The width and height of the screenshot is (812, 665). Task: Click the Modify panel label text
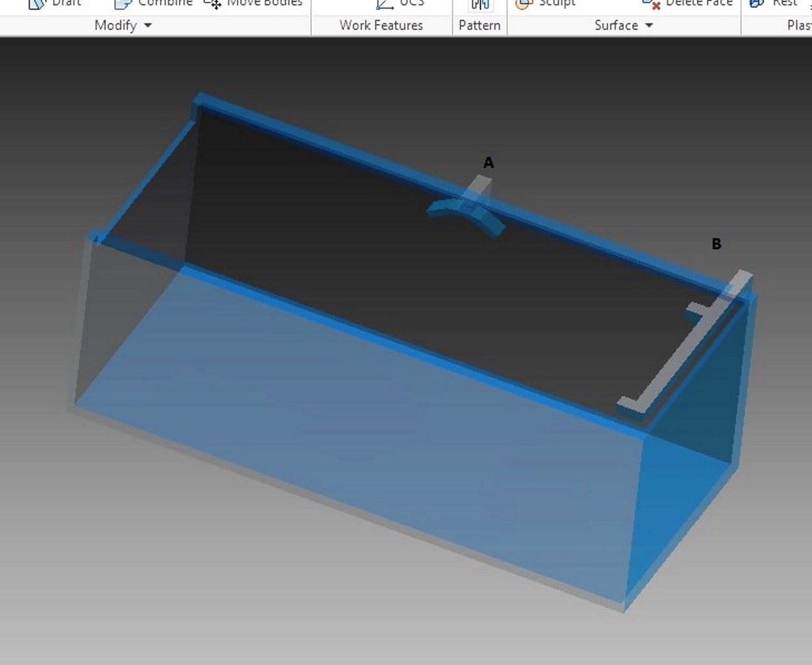point(116,25)
